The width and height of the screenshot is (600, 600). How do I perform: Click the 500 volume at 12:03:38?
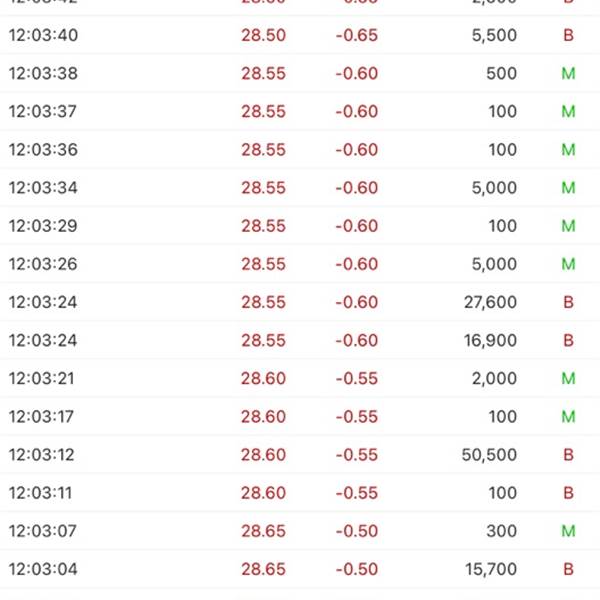point(502,74)
